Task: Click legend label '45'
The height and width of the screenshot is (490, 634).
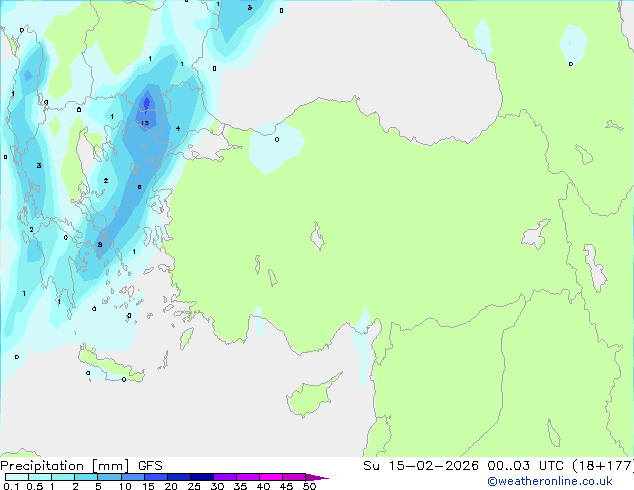Action: coord(286,486)
